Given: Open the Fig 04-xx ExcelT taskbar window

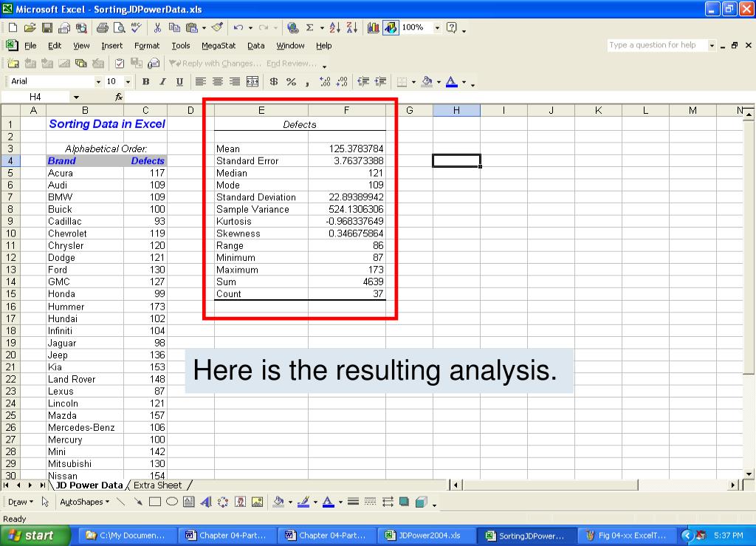Looking at the screenshot, I should pyautogui.click(x=626, y=536).
